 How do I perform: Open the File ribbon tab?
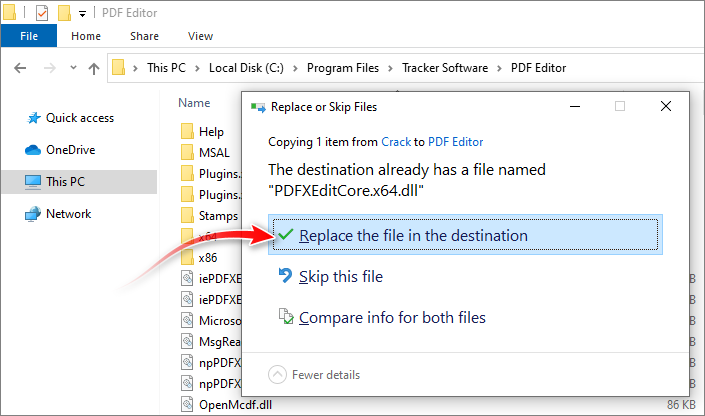click(29, 36)
